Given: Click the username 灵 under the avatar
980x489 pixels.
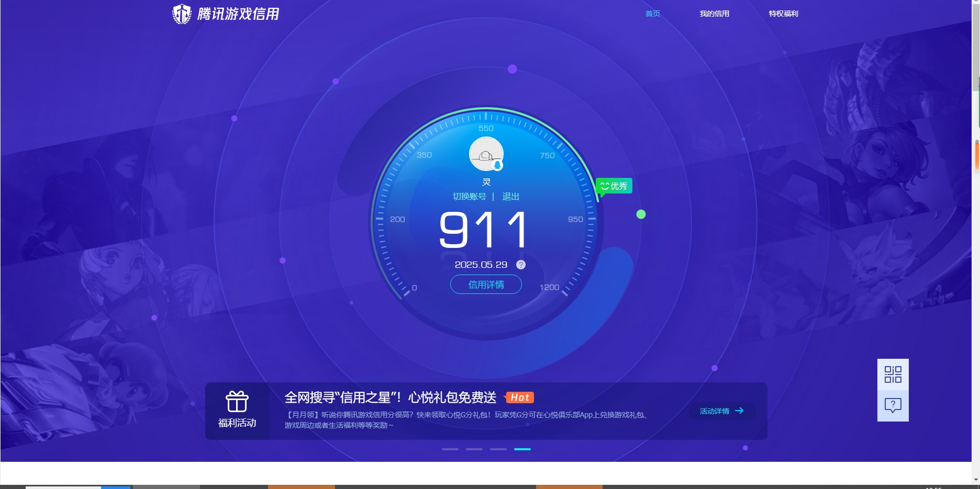Looking at the screenshot, I should coord(486,182).
